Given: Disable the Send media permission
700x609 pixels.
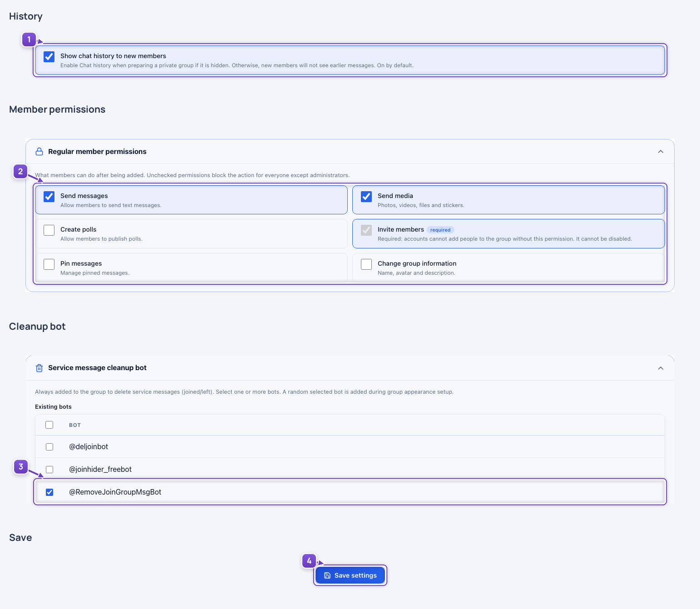Looking at the screenshot, I should [366, 197].
